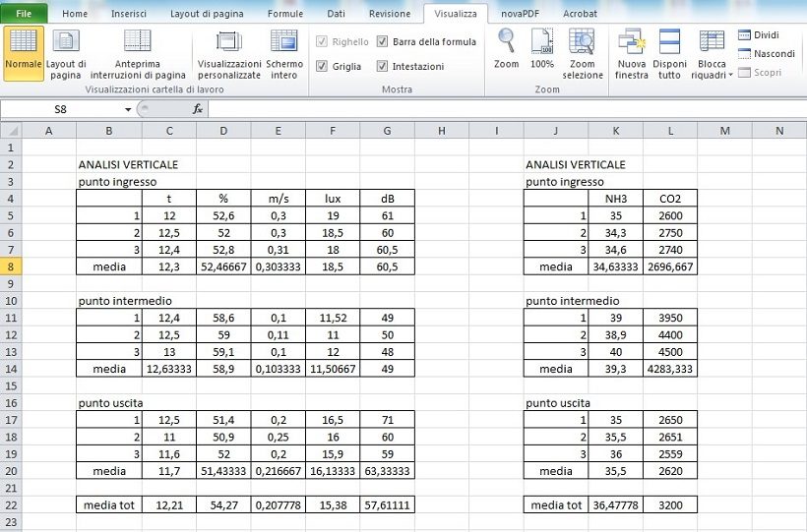Select column H header
This screenshot has width=807, height=532.
(442, 131)
